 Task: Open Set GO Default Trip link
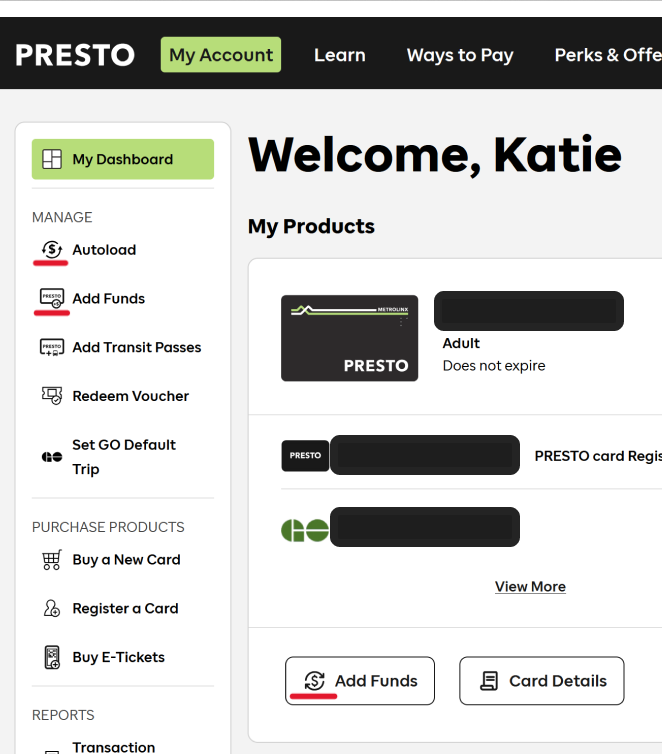pyautogui.click(x=124, y=457)
